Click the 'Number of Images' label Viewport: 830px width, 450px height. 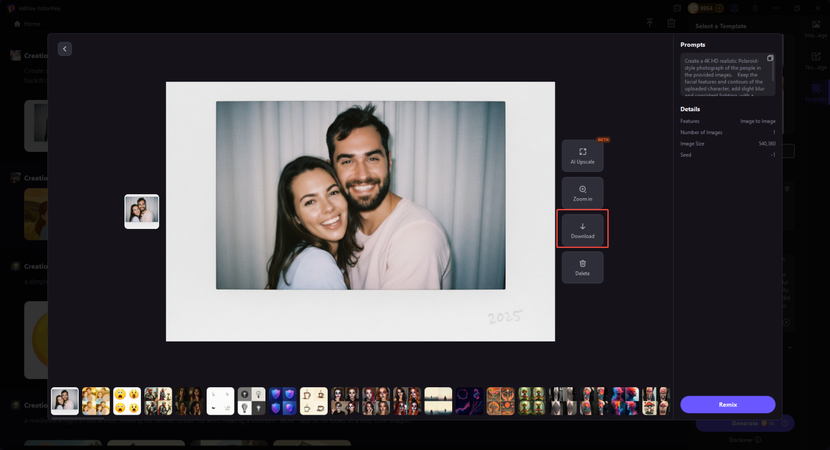click(701, 132)
